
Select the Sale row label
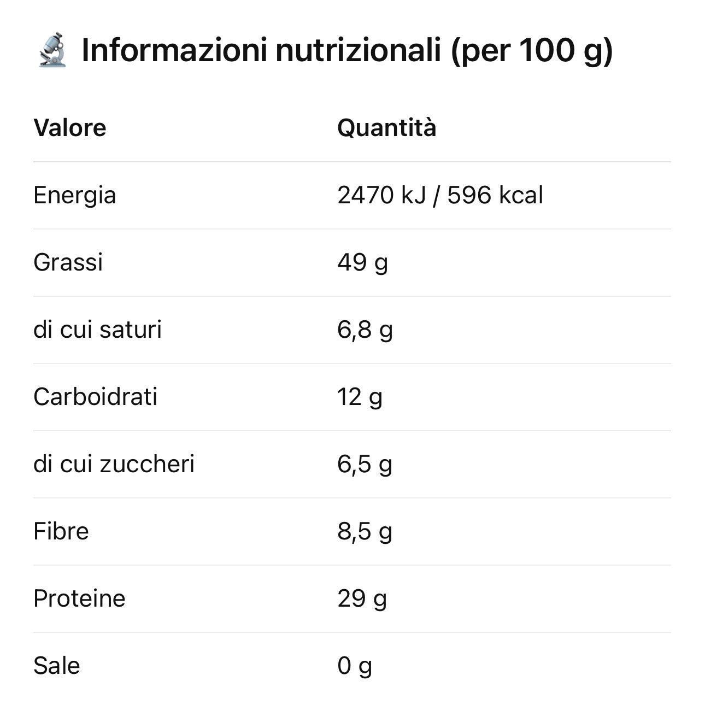click(57, 666)
